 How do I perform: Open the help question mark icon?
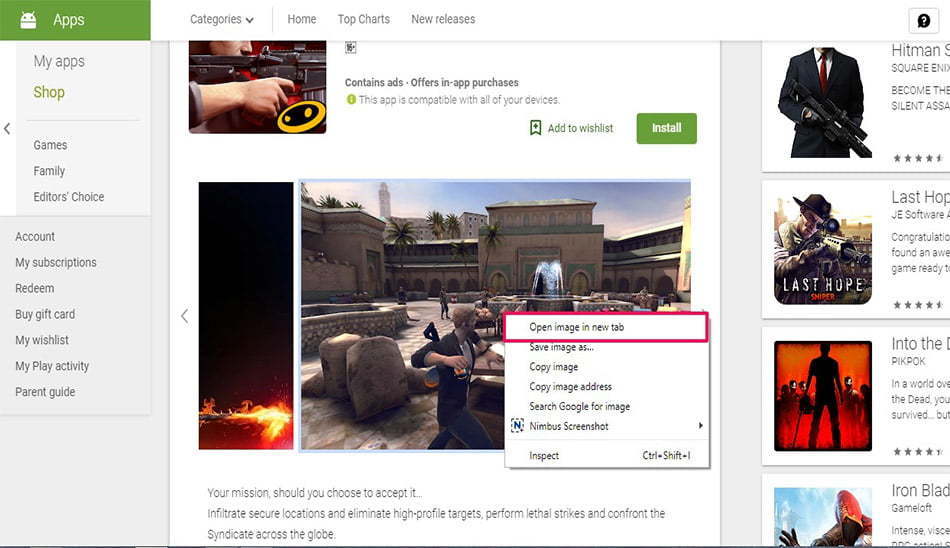coord(923,21)
